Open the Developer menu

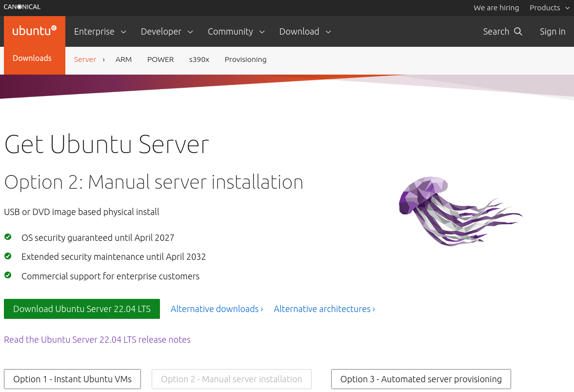[167, 32]
